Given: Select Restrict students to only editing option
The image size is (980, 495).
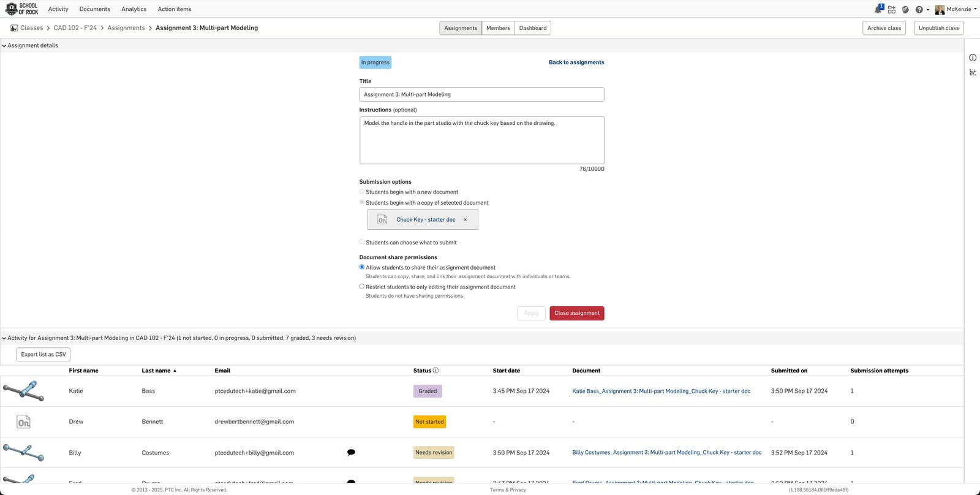Looking at the screenshot, I should [x=362, y=287].
